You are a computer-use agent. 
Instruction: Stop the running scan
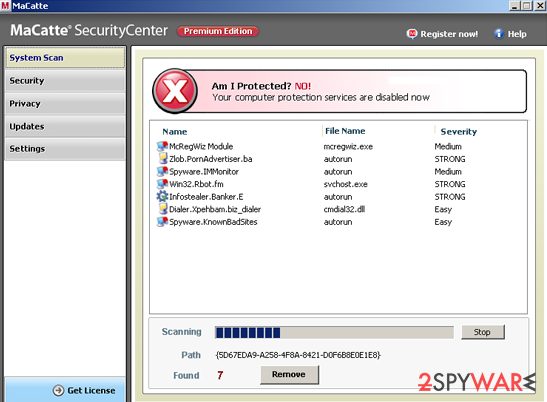coord(483,332)
